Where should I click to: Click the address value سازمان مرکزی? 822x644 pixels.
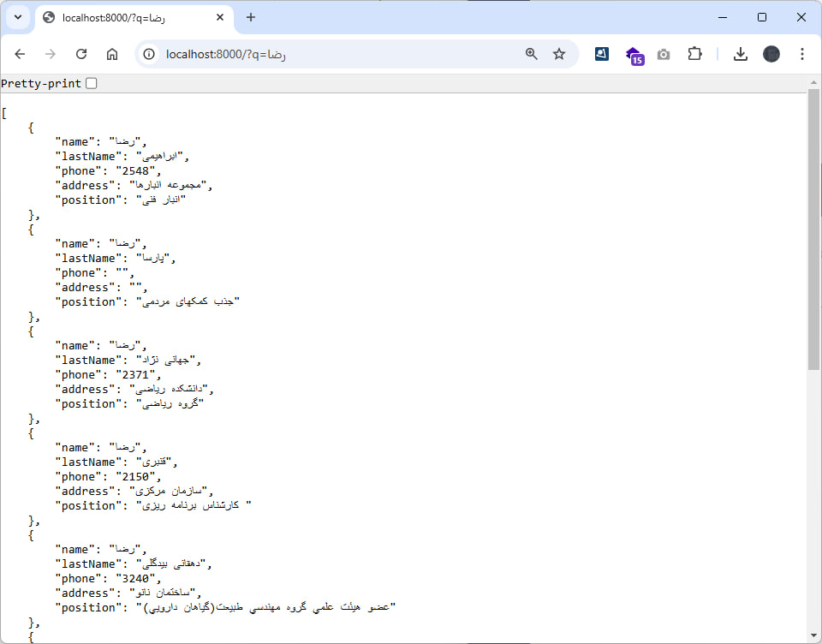pyautogui.click(x=169, y=492)
